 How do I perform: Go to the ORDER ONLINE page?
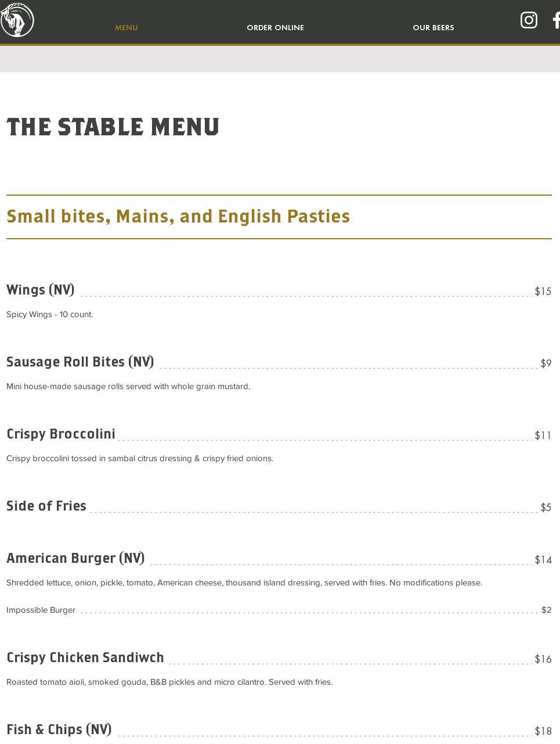click(x=275, y=27)
